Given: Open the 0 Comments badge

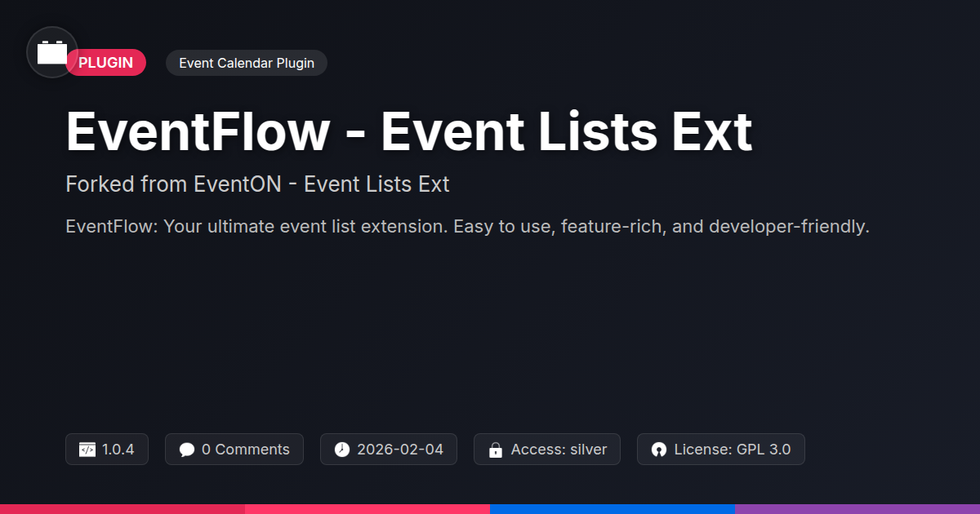Looking at the screenshot, I should [234, 450].
